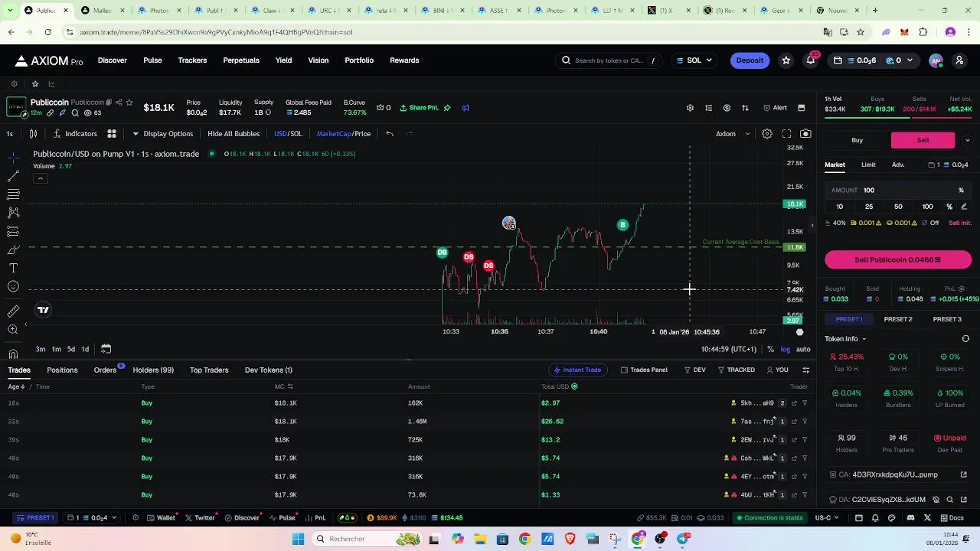980x551 pixels.
Task: Add Publiccoin to favorites star
Action: click(129, 103)
